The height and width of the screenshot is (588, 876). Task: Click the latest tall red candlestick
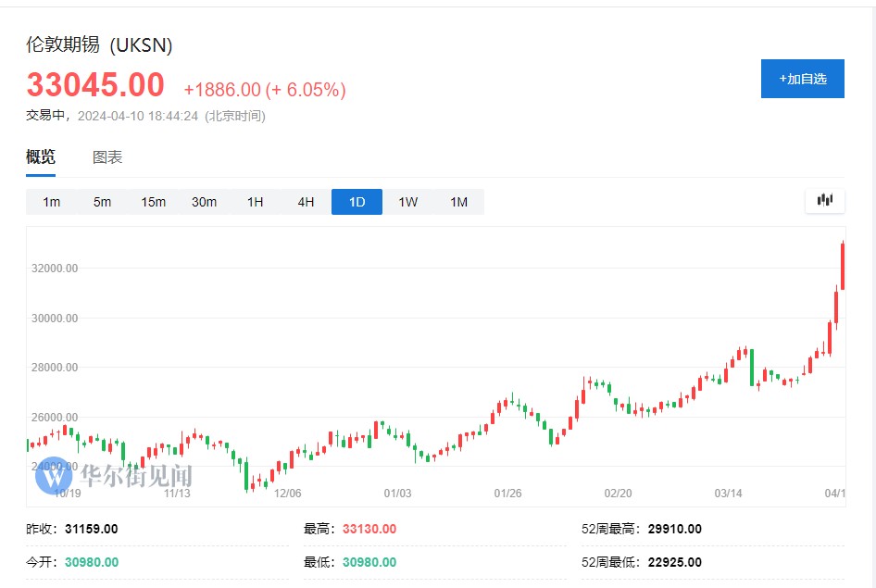click(842, 267)
